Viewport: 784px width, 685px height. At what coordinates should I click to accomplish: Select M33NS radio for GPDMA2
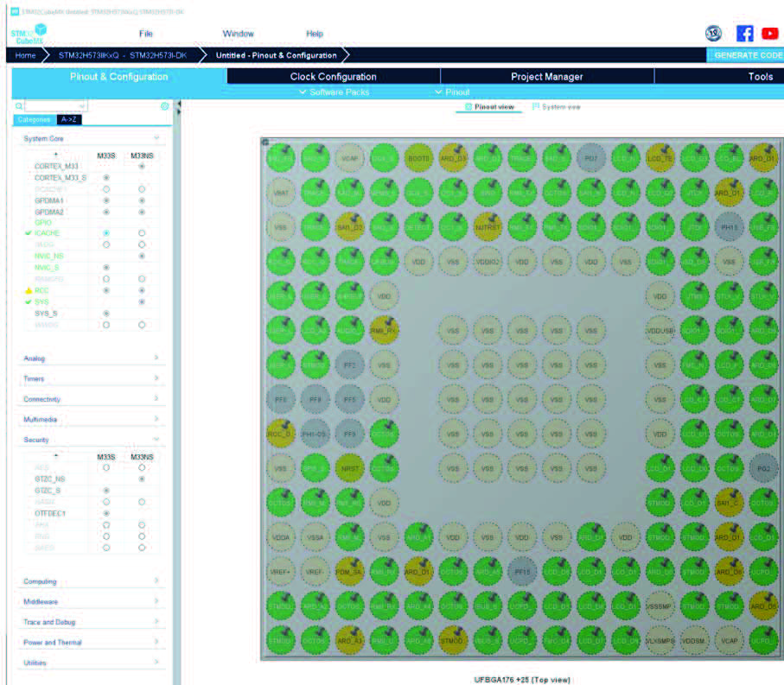click(x=142, y=212)
